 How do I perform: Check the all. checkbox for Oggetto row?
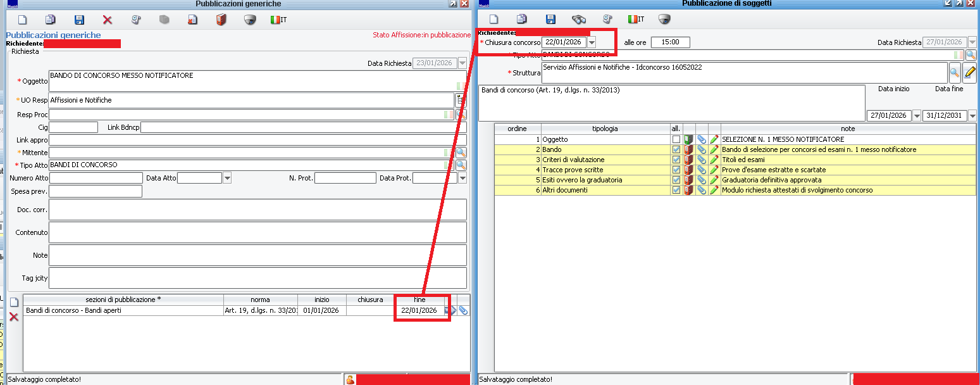pos(676,139)
